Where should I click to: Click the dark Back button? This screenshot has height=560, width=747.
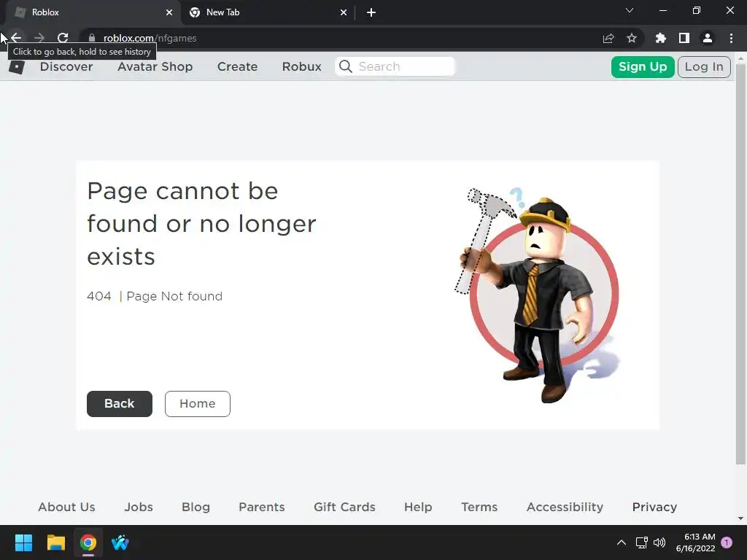click(120, 404)
